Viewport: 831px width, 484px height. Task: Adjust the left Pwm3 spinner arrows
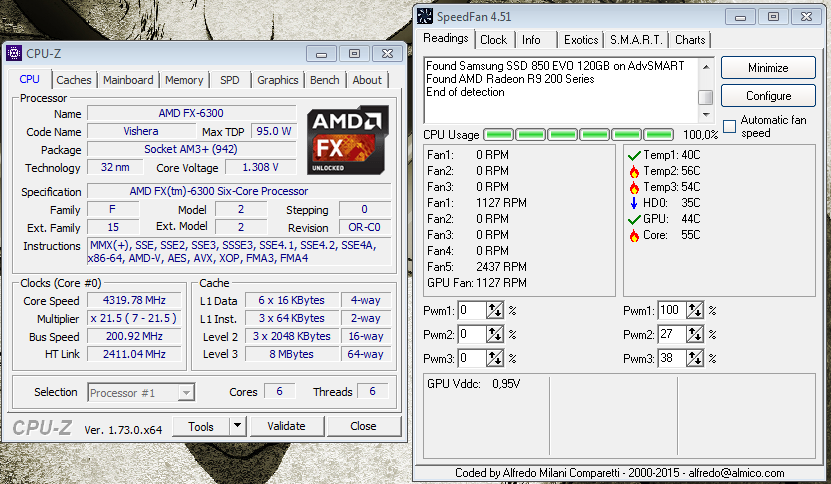pos(494,358)
